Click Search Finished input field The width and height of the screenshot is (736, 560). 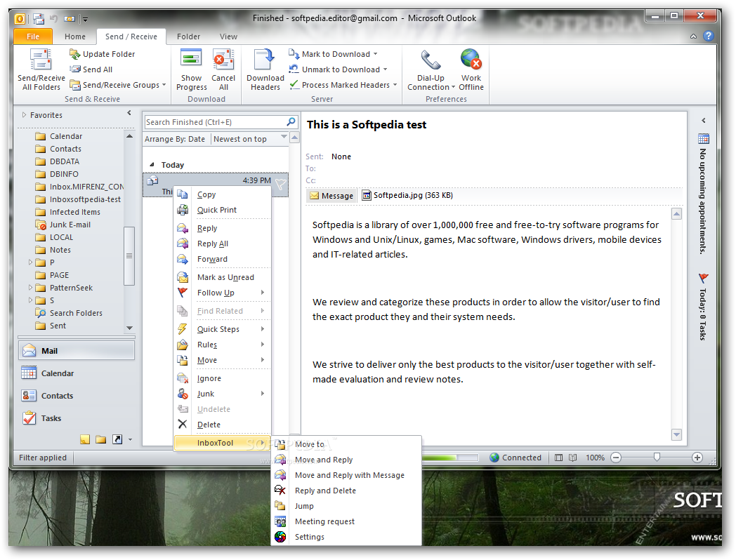coord(215,122)
